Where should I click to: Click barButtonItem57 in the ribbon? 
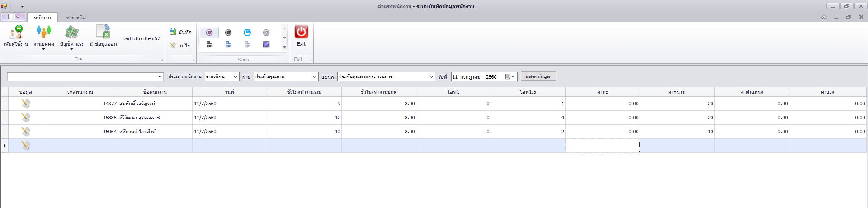[x=141, y=38]
